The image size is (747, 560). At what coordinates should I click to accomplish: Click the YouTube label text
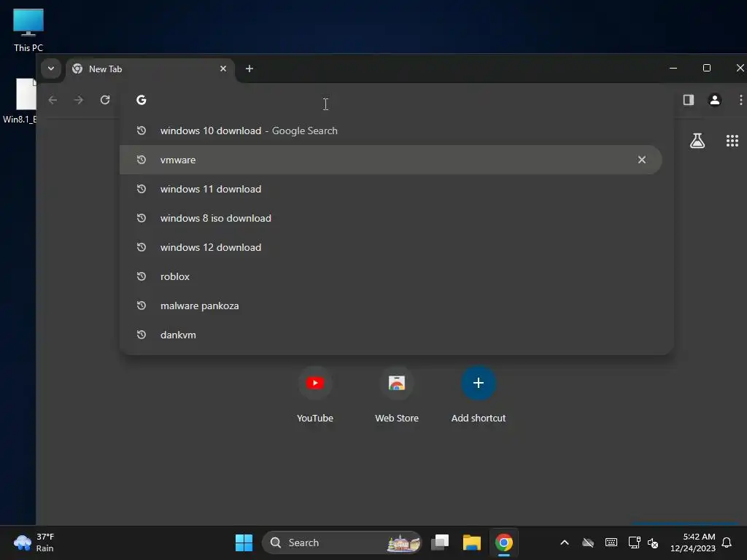(x=315, y=418)
